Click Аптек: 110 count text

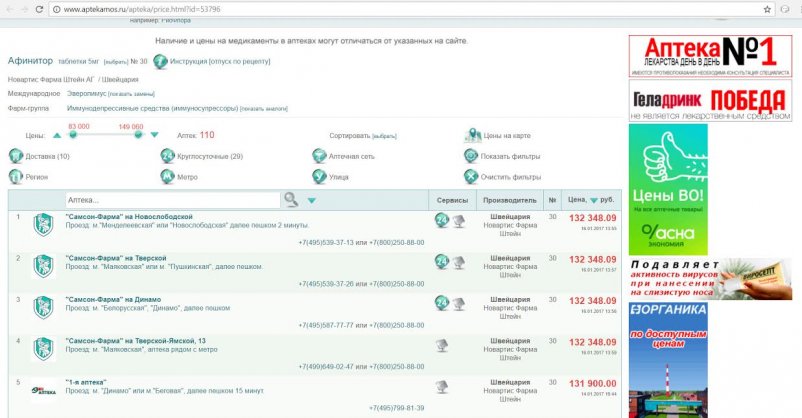pyautogui.click(x=195, y=135)
